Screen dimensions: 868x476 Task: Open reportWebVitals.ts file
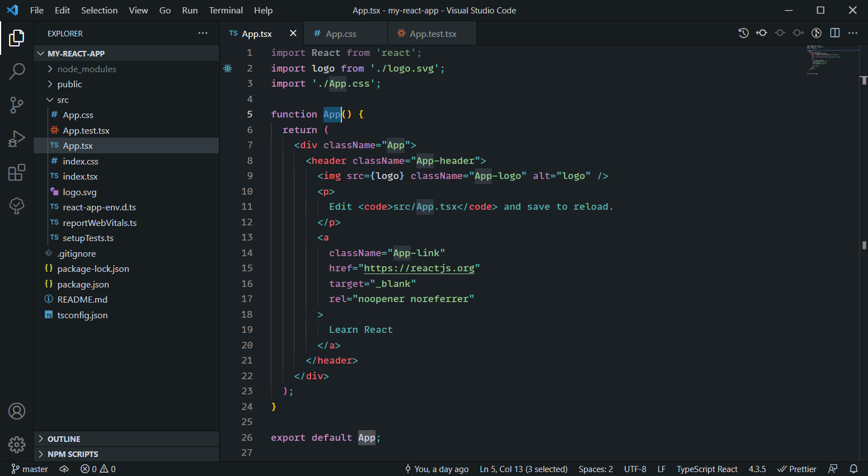(x=126, y=223)
